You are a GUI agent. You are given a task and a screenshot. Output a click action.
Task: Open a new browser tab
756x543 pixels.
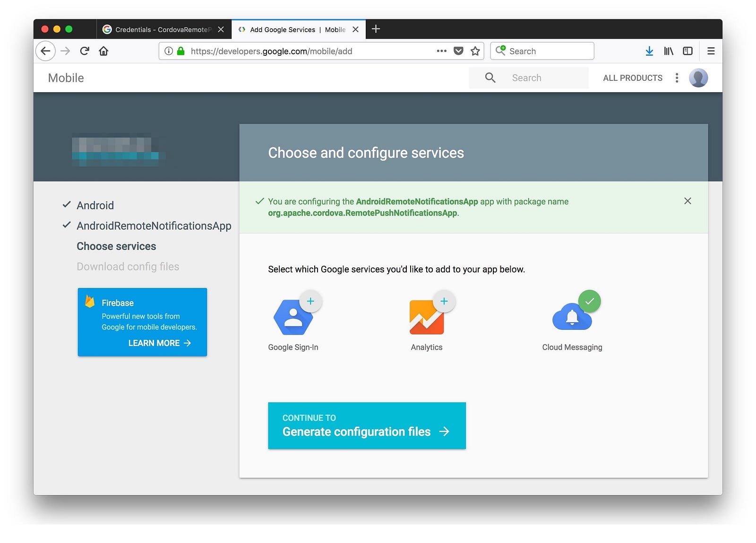pos(376,29)
